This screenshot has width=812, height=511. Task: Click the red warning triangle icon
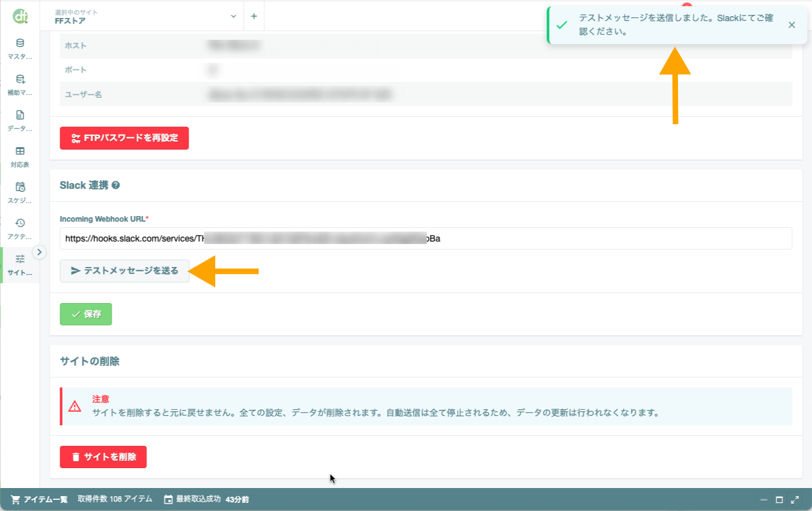(x=75, y=407)
